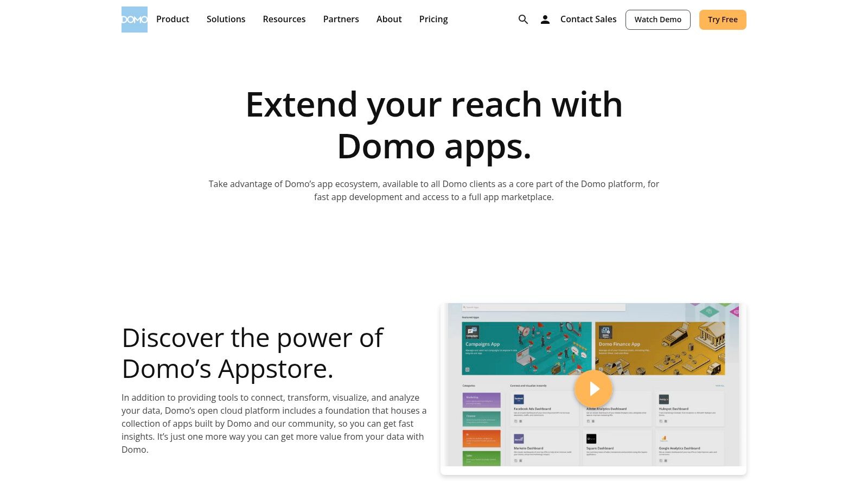The width and height of the screenshot is (868, 488).
Task: Click the Try Free button
Action: (723, 19)
